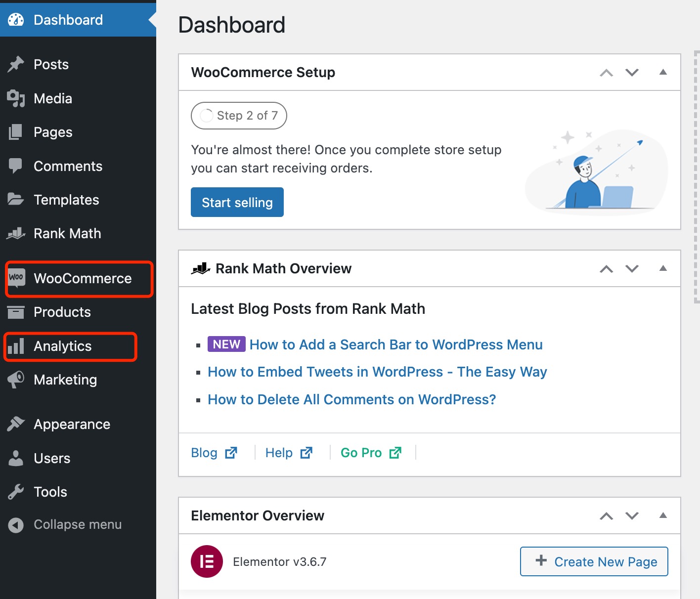Click Collapse menu in the sidebar
This screenshot has height=599, width=700.
pos(77,524)
